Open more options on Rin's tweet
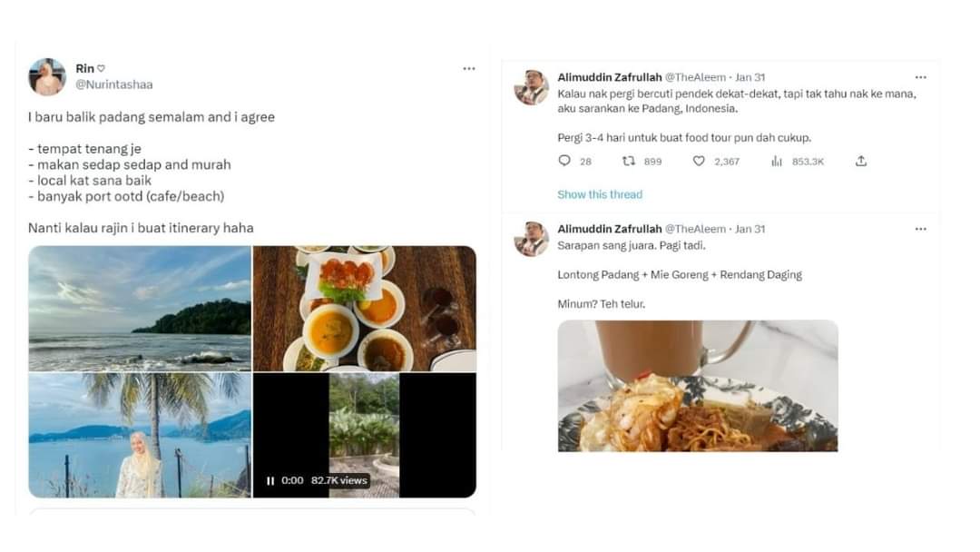980x552 pixels. point(468,69)
